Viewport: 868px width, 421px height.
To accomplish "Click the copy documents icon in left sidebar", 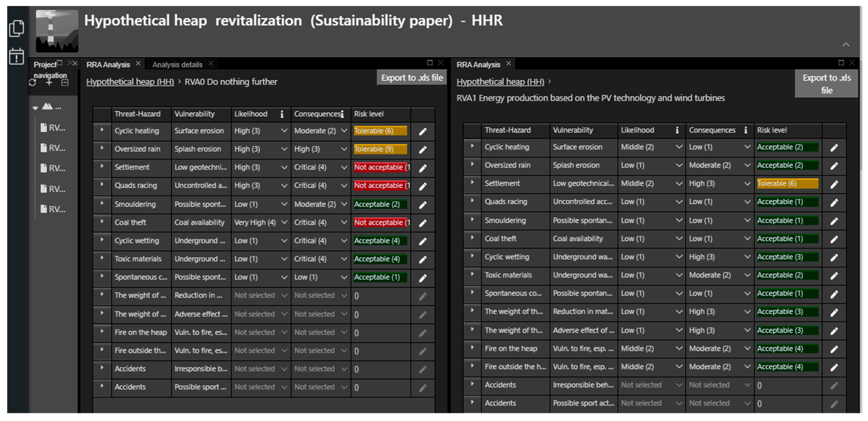I will point(16,28).
